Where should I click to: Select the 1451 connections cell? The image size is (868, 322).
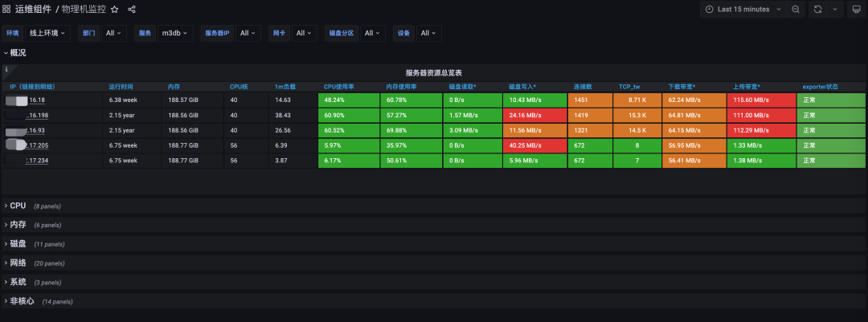(x=590, y=100)
